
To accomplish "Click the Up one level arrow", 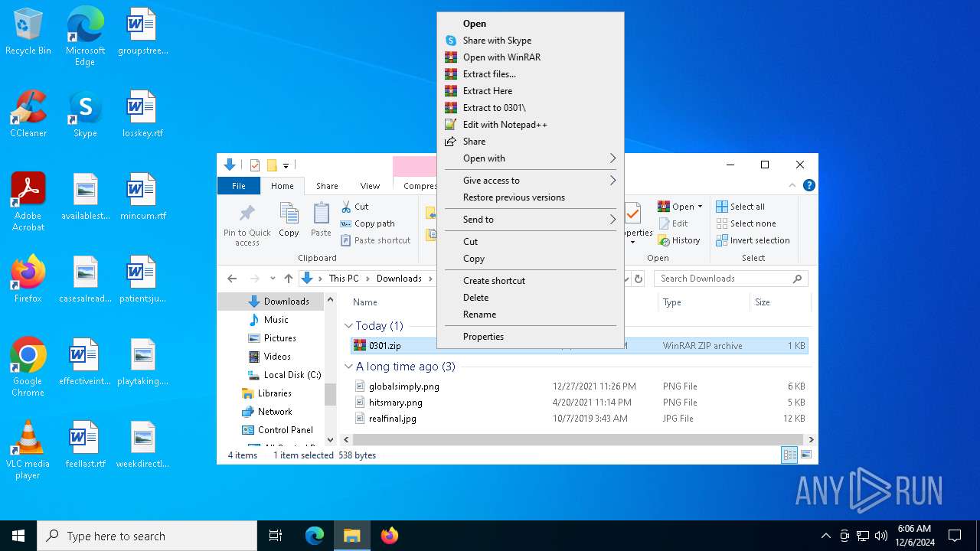I will (288, 279).
